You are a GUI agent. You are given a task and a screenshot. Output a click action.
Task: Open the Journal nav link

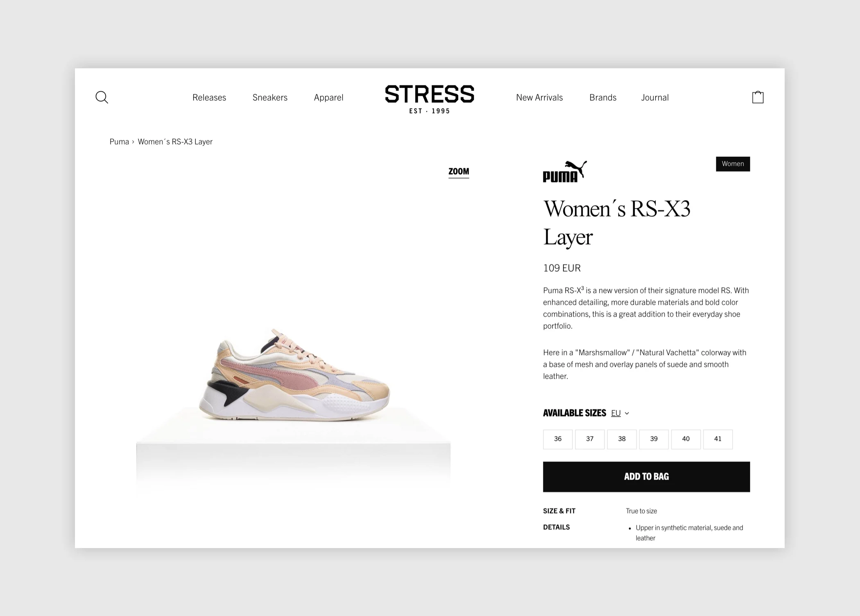(x=654, y=97)
